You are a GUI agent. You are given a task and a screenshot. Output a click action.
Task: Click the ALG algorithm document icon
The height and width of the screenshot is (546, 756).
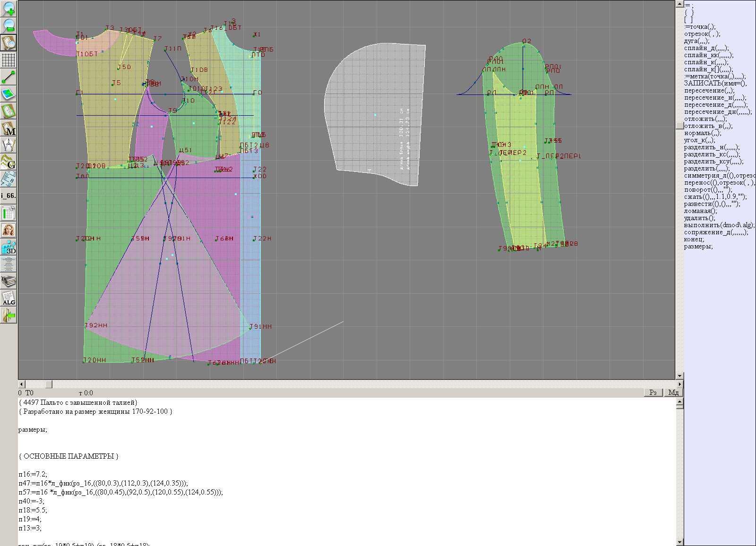coord(9,299)
